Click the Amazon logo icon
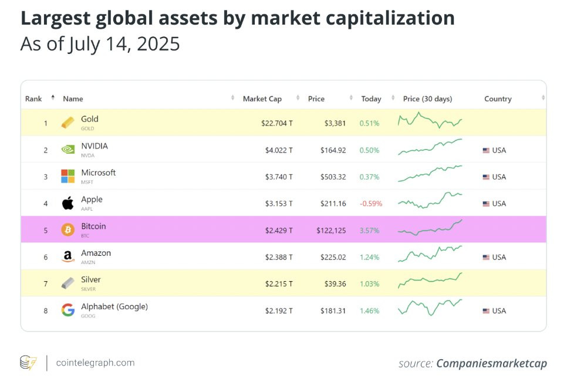Viewport: 567px width, 392px height. (x=67, y=256)
